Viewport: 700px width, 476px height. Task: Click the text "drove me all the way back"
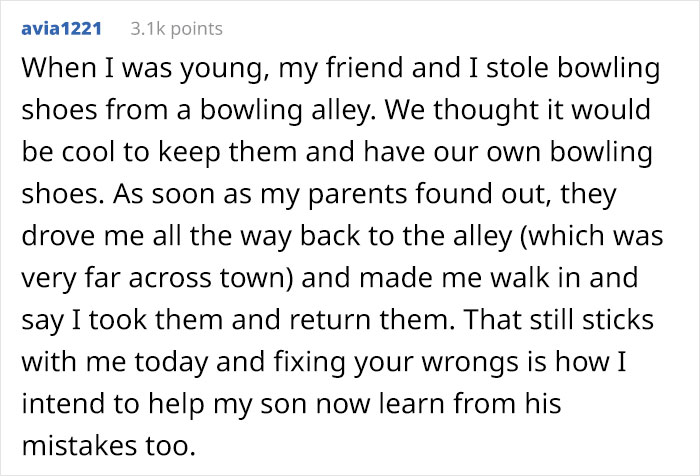(x=191, y=236)
